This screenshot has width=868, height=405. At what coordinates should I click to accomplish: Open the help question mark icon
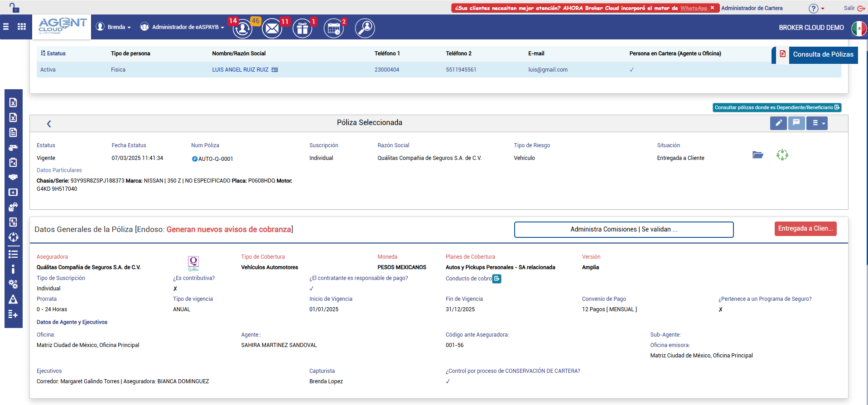pos(814,8)
